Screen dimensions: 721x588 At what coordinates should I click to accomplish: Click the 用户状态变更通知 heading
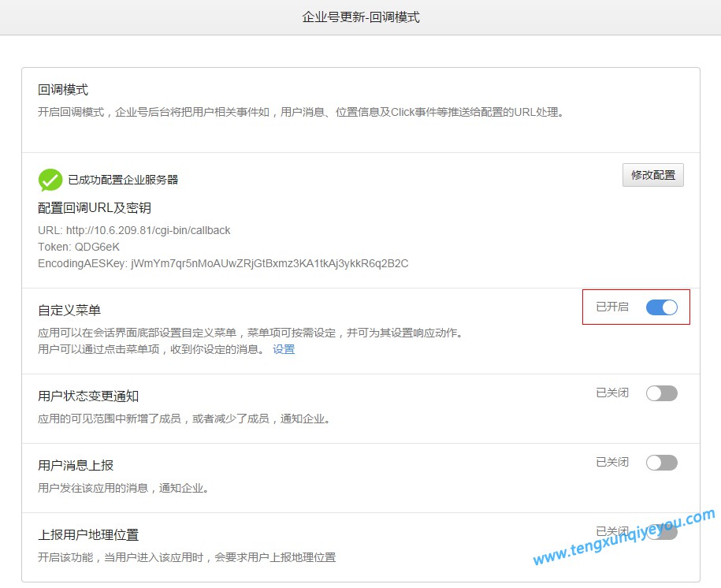[88, 396]
